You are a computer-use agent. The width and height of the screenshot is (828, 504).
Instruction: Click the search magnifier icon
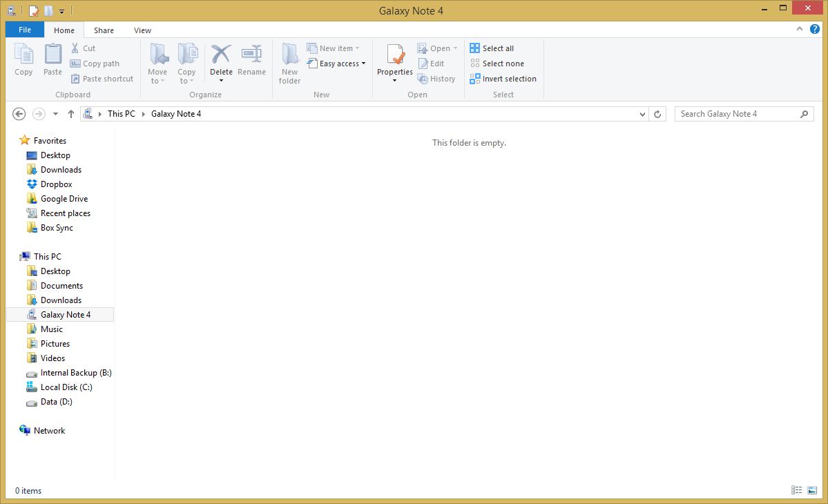(x=804, y=114)
